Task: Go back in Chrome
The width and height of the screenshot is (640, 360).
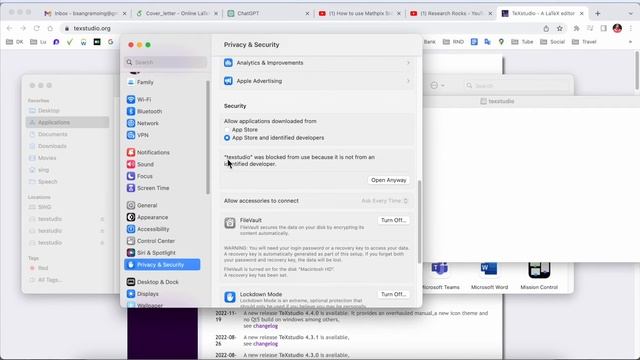Action: pyautogui.click(x=9, y=28)
